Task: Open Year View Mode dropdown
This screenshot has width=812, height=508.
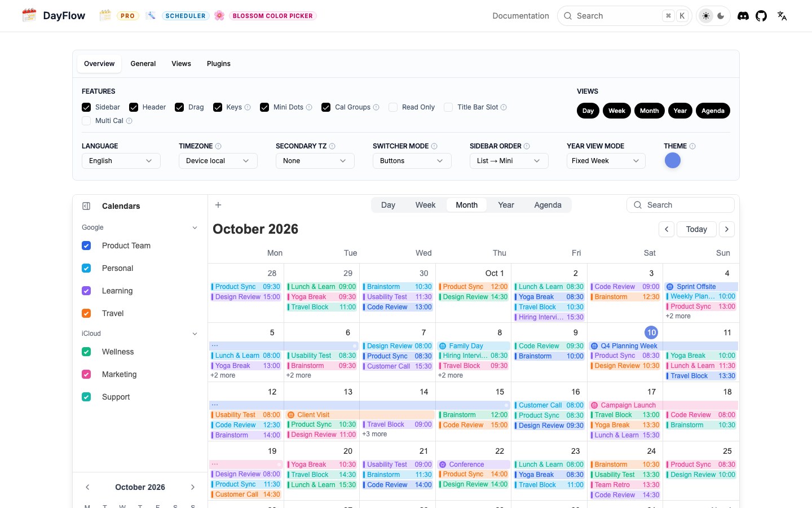Action: click(x=606, y=161)
